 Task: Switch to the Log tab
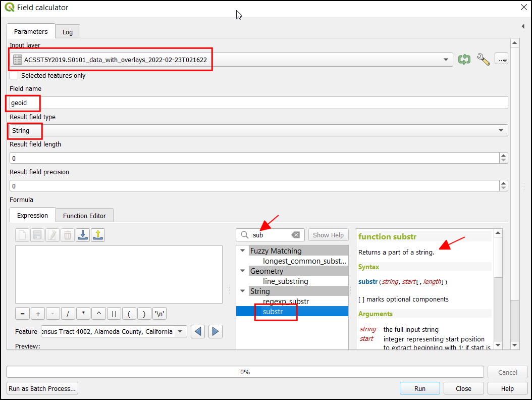[68, 32]
